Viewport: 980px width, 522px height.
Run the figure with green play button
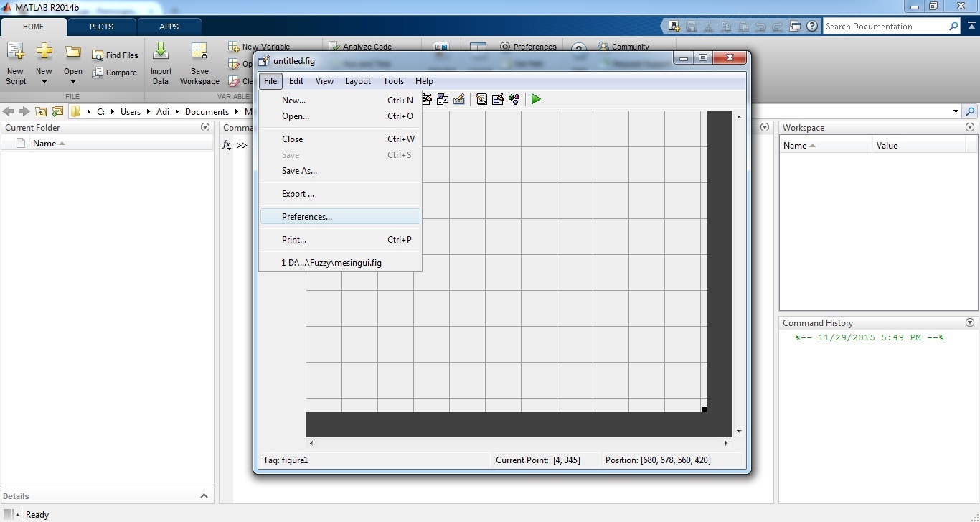point(536,99)
